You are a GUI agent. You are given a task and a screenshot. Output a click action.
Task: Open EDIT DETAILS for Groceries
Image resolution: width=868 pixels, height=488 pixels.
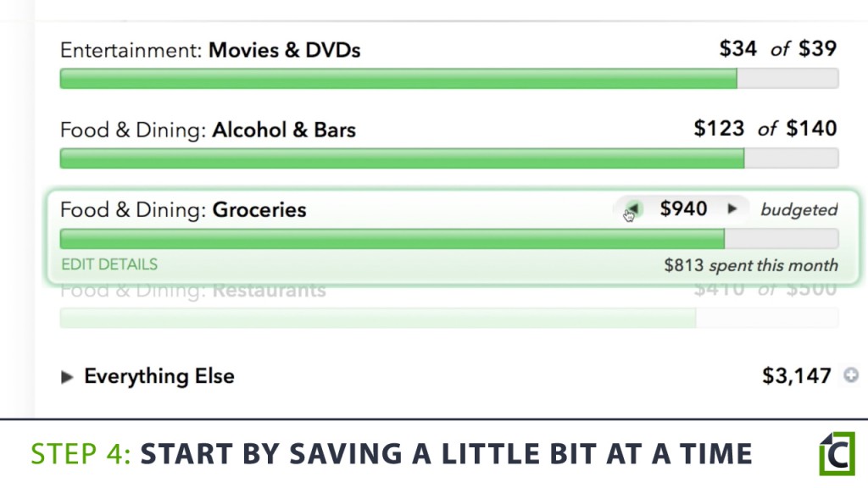click(109, 264)
